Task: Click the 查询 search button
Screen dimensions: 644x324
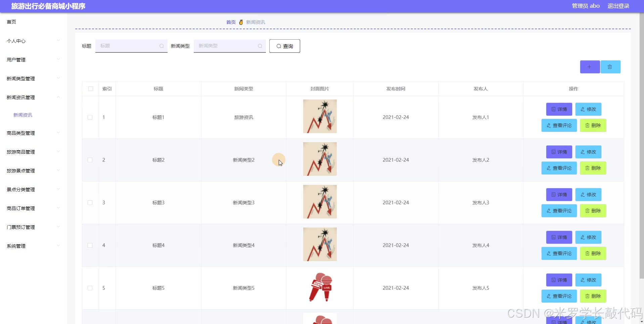Action: coord(285,46)
